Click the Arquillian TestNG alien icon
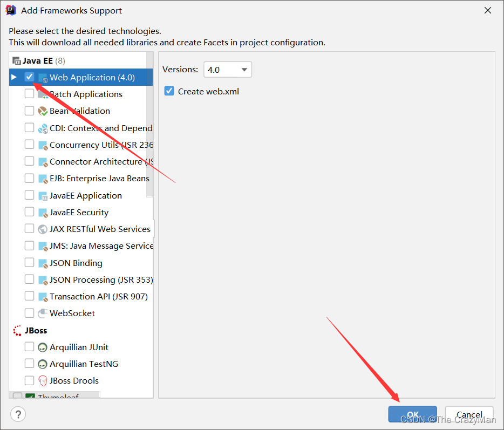Viewport: 504px width, 430px height. click(x=43, y=364)
